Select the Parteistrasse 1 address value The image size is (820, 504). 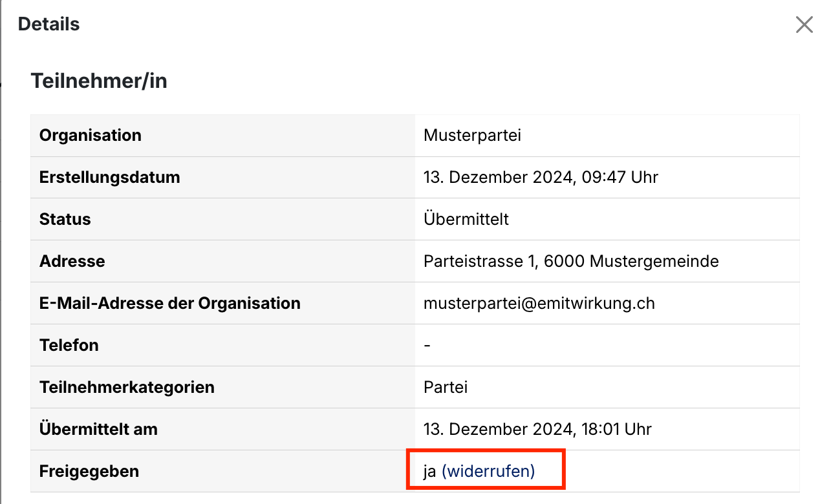[571, 261]
